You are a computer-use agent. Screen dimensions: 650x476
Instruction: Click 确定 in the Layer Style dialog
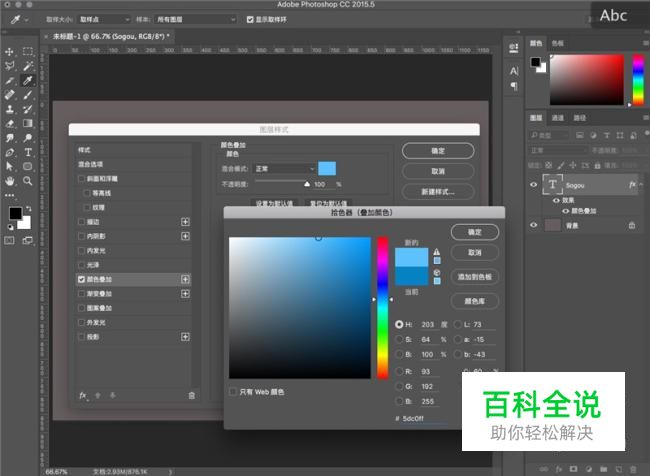438,151
